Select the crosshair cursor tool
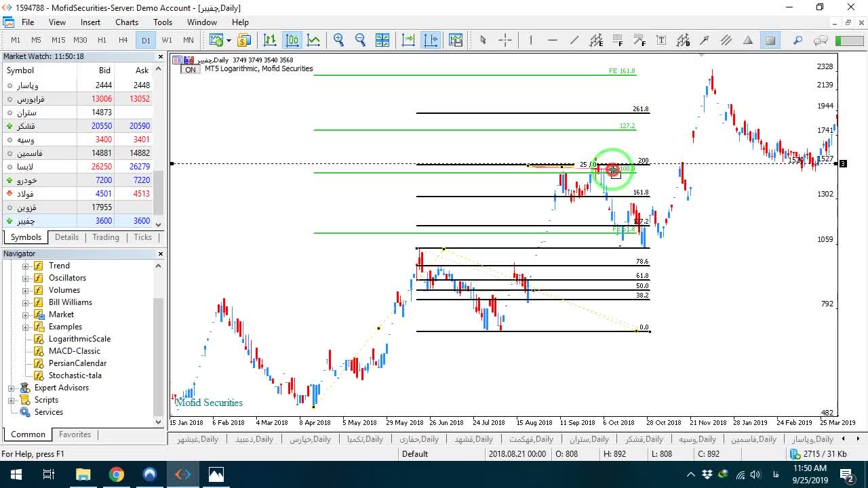The height and width of the screenshot is (488, 868). point(505,40)
